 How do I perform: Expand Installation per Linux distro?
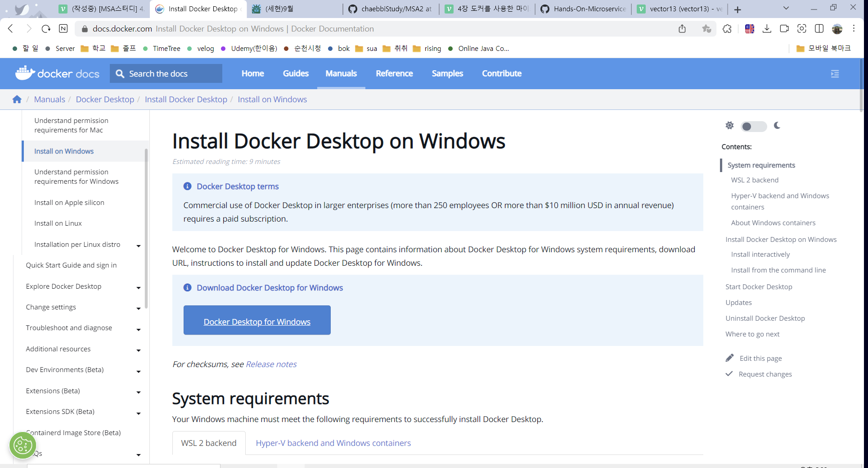pos(139,245)
